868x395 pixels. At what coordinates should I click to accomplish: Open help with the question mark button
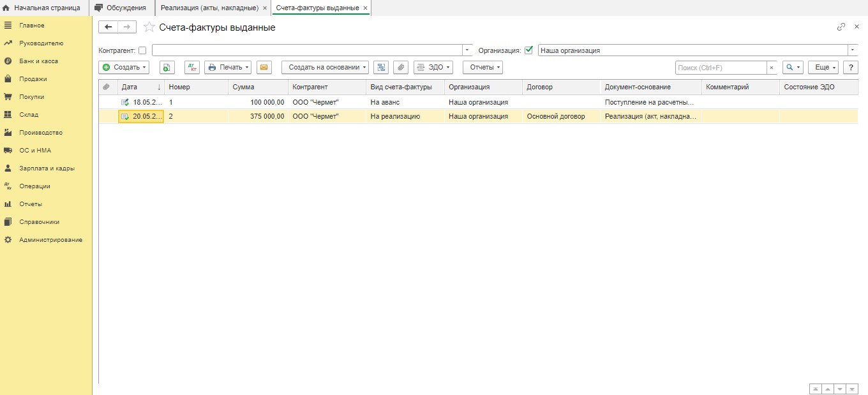(850, 68)
